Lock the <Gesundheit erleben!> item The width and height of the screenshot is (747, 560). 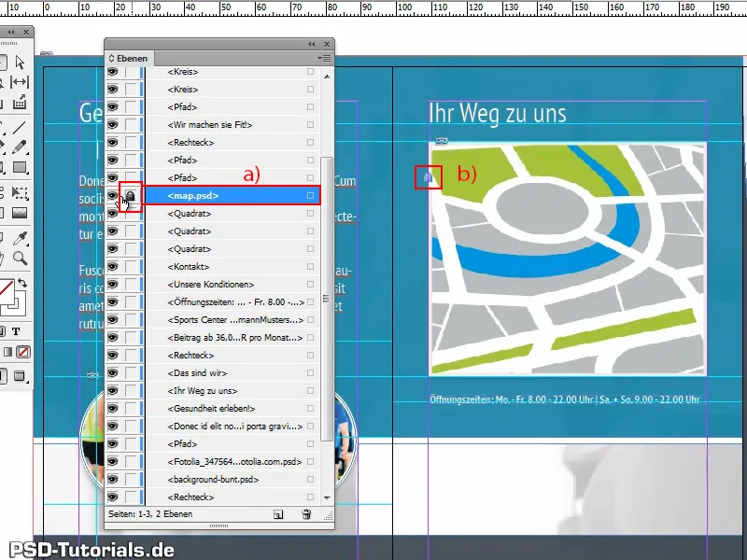(x=131, y=408)
